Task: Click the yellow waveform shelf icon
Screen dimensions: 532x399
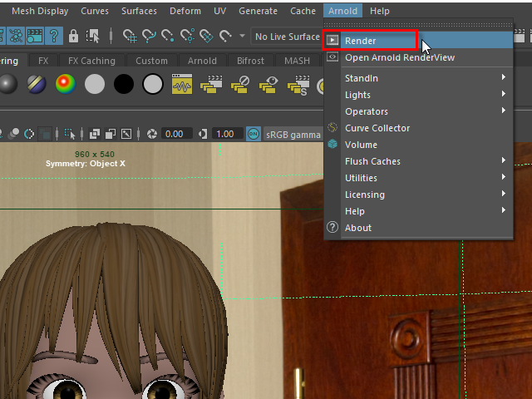Action: point(182,84)
